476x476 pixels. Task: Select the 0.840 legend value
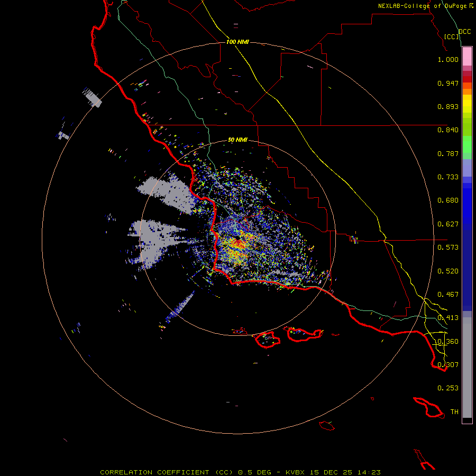pyautogui.click(x=448, y=130)
